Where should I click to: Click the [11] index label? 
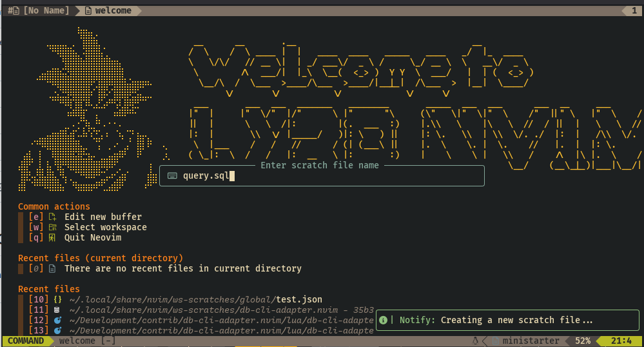pos(38,310)
